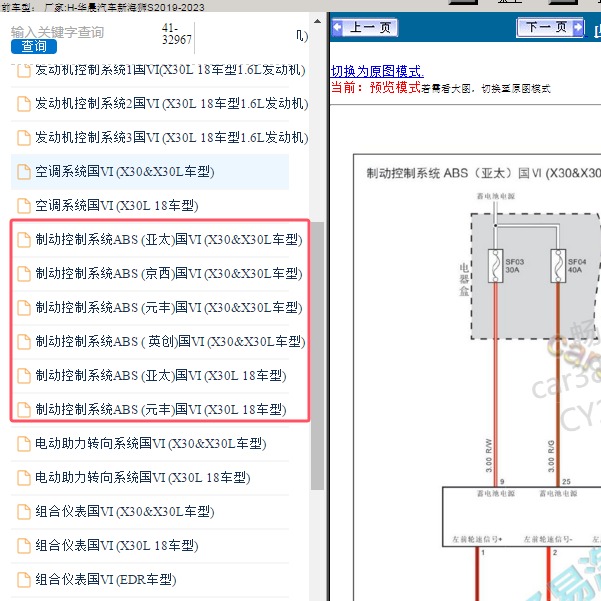
Task: Open 制动控制系统ABS (元丰)国VI (X30L 18车型)
Action: (160, 409)
